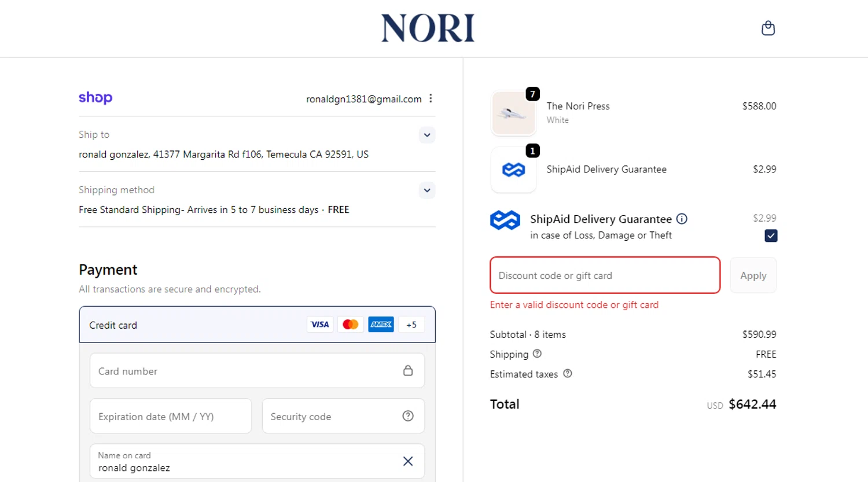Screen dimensions: 868x482
Task: Click the total amount $642.44
Action: click(x=752, y=404)
